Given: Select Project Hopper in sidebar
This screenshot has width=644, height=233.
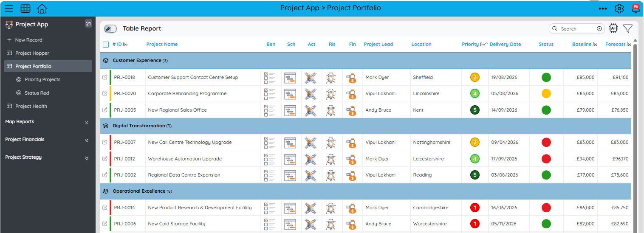Looking at the screenshot, I should (32, 53).
